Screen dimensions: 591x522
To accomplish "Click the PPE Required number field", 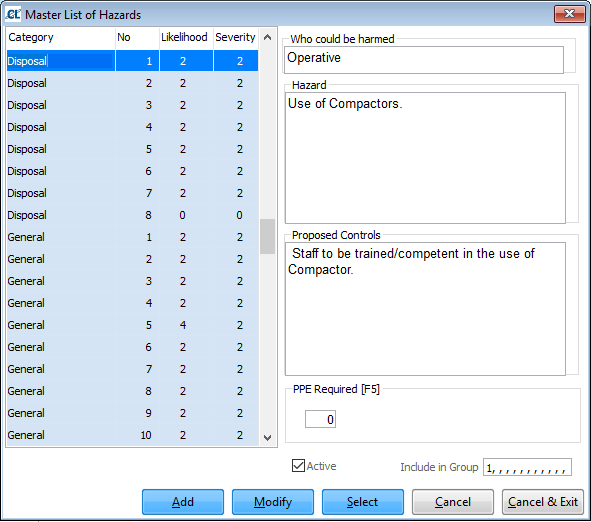I will [320, 419].
